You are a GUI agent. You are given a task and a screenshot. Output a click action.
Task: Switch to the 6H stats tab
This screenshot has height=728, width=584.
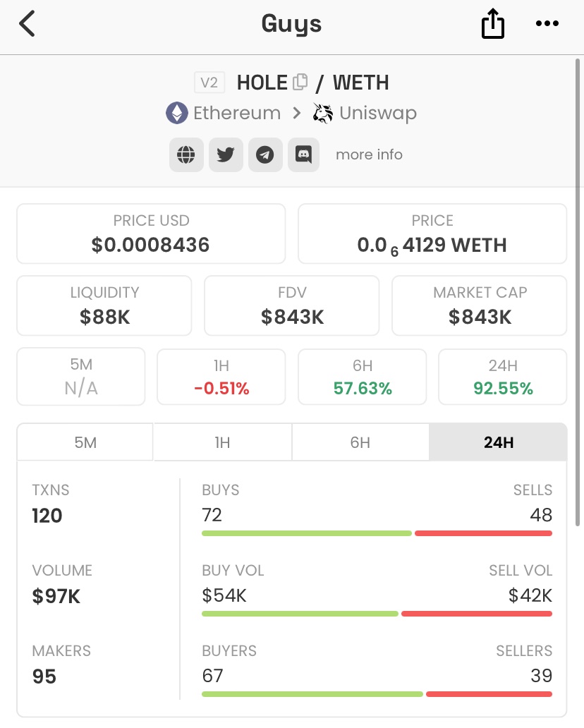[360, 442]
